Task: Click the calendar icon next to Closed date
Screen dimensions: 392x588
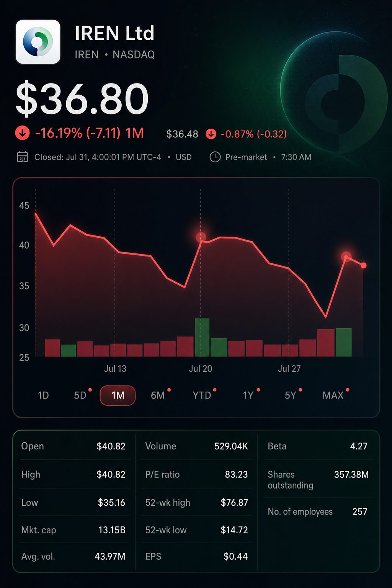Action: [23, 157]
